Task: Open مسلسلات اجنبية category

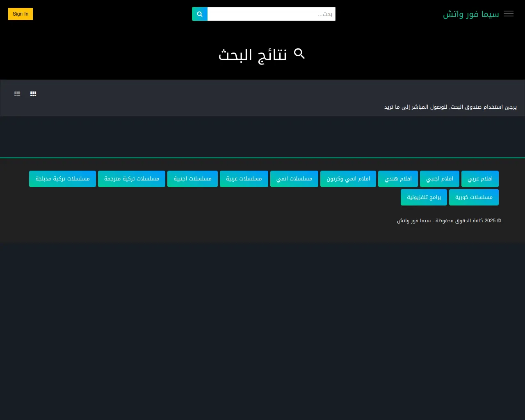Action: click(x=192, y=179)
